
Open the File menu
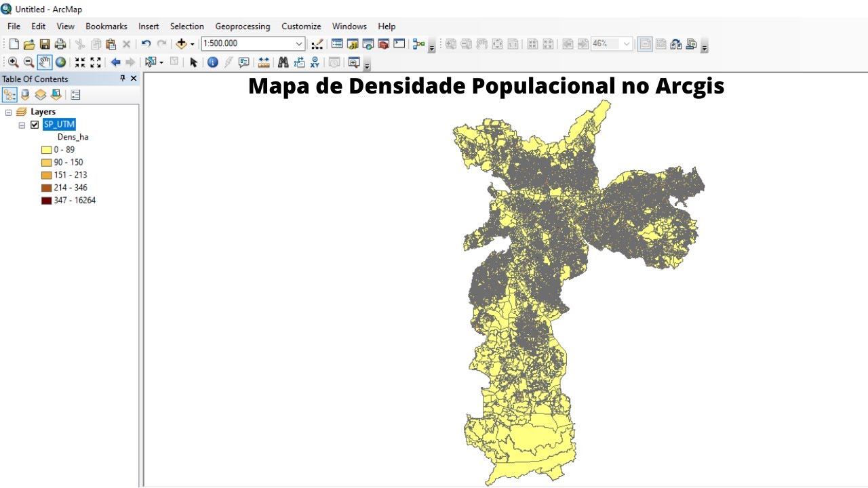coord(14,26)
